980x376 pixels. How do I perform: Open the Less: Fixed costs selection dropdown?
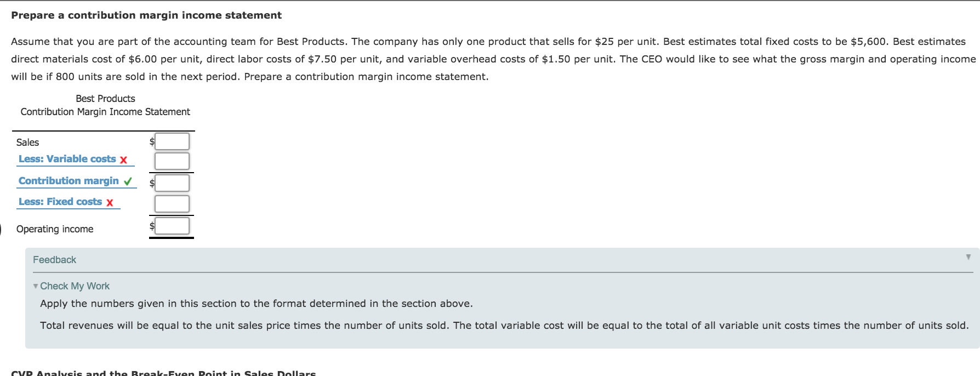[x=61, y=202]
